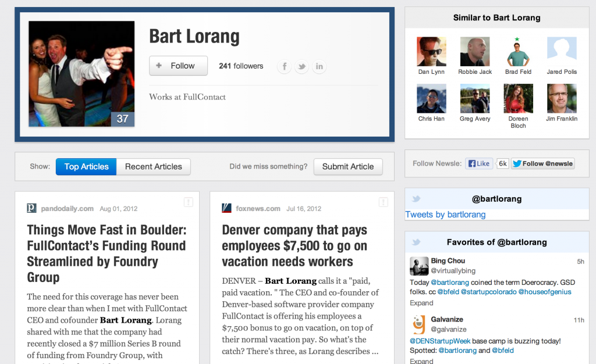Click the Robbie Jack name label

click(x=475, y=72)
